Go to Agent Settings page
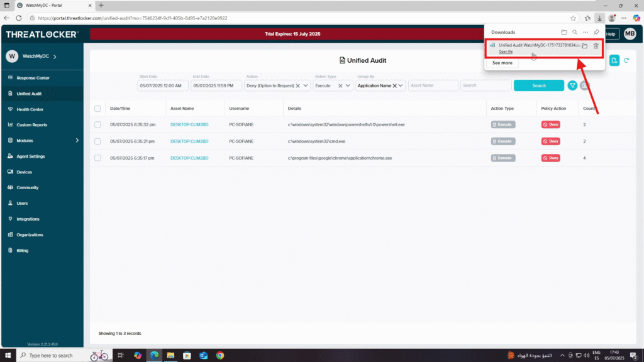The image size is (644, 362). 30,156
